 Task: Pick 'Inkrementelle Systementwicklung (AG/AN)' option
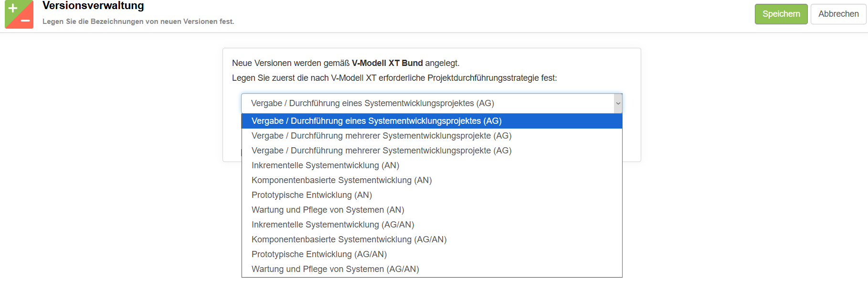point(333,225)
